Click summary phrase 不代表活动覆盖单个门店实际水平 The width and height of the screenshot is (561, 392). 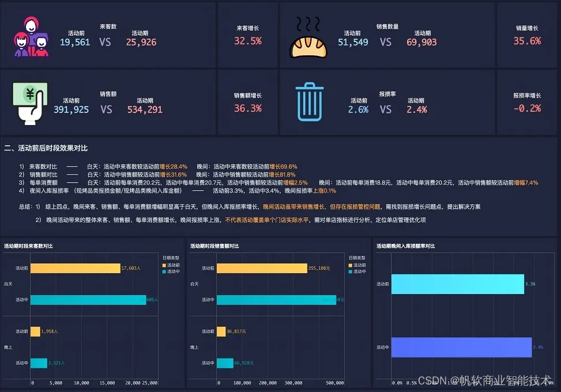[267, 220]
